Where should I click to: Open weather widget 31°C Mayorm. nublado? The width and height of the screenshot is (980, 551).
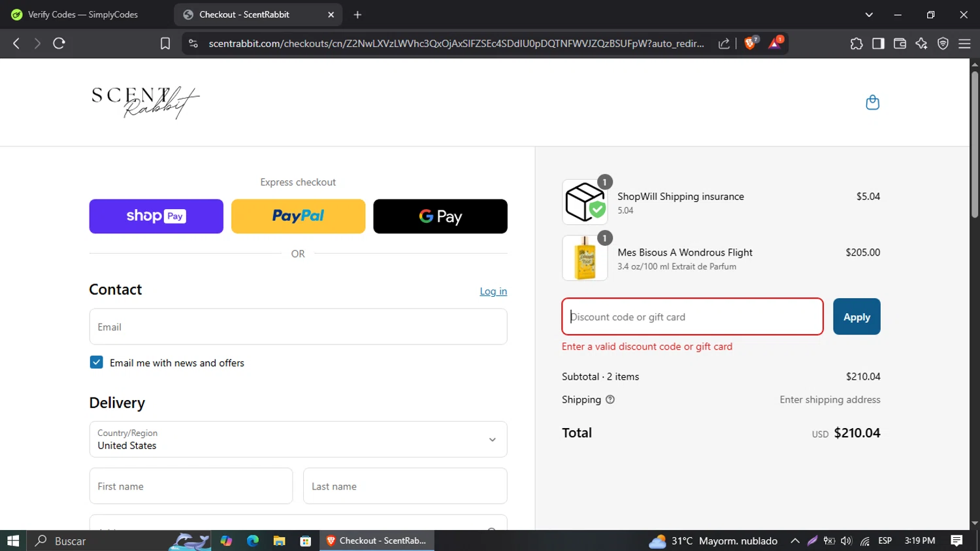pos(713,541)
